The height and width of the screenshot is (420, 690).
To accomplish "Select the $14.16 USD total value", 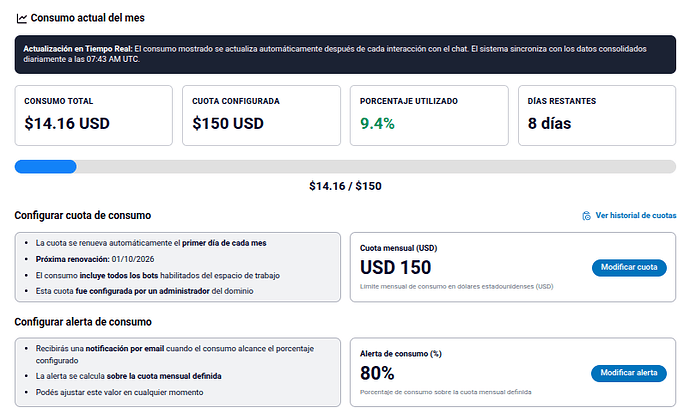I will pos(67,124).
